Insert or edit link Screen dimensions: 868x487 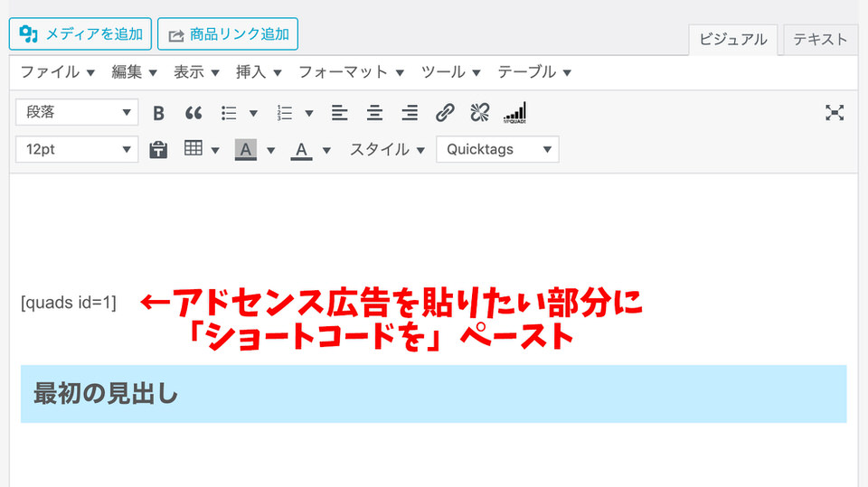[x=445, y=113]
